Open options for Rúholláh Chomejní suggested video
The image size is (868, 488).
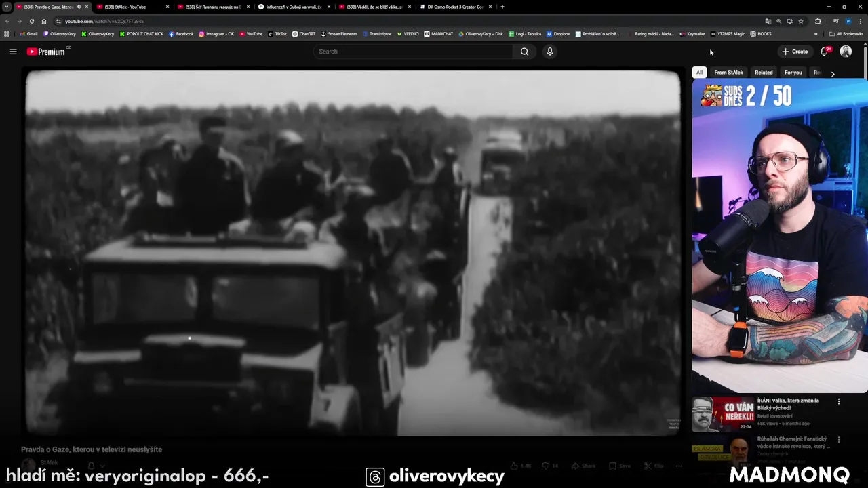839,439
